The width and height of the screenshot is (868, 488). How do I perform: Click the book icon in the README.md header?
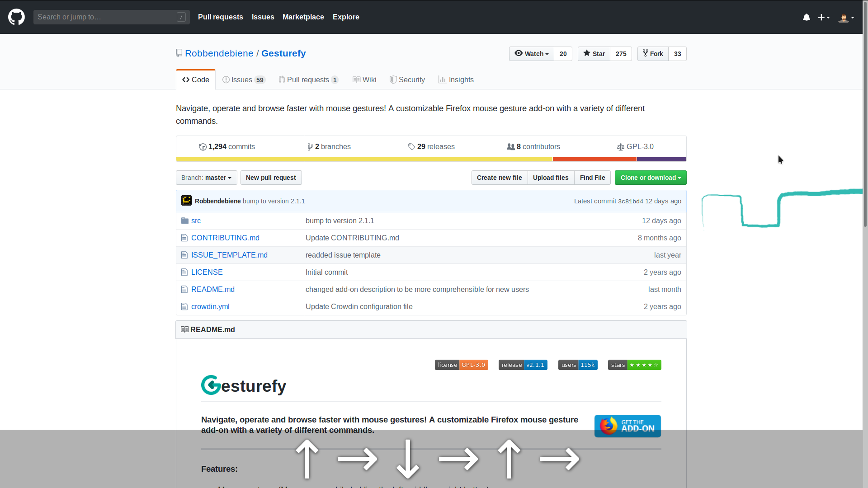[184, 329]
